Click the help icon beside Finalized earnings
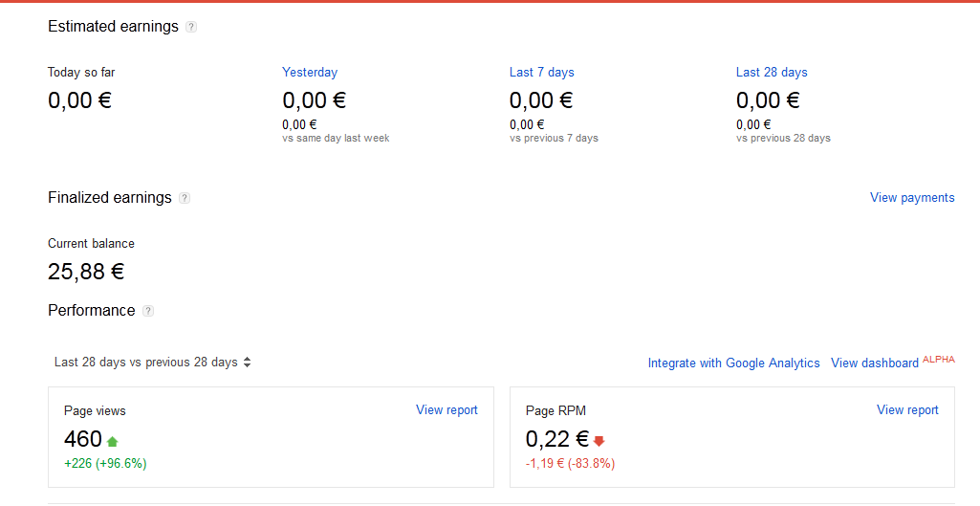The image size is (980, 506). (x=185, y=198)
